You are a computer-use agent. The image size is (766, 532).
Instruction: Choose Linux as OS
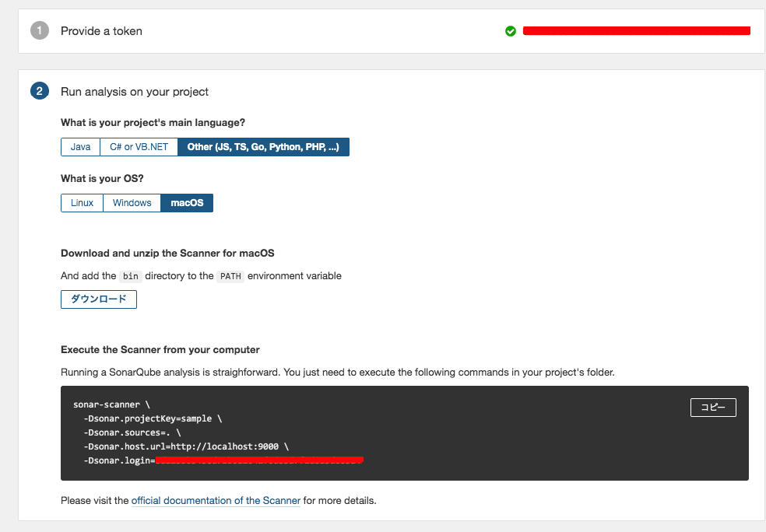click(x=82, y=203)
